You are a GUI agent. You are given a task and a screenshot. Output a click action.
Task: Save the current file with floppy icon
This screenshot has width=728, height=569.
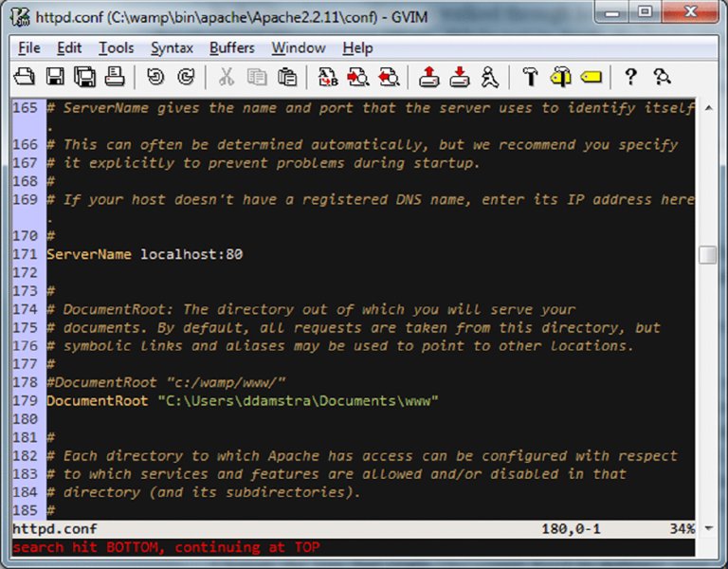(x=55, y=77)
